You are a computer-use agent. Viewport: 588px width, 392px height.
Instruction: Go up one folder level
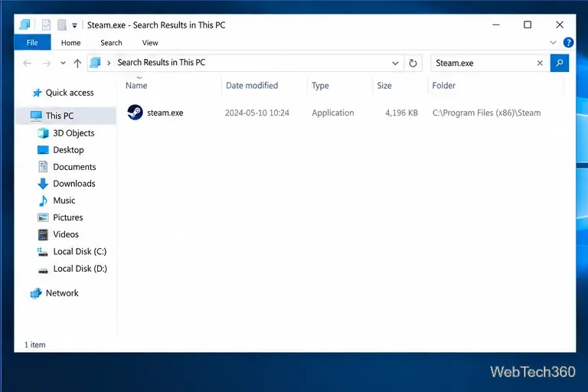click(x=77, y=63)
